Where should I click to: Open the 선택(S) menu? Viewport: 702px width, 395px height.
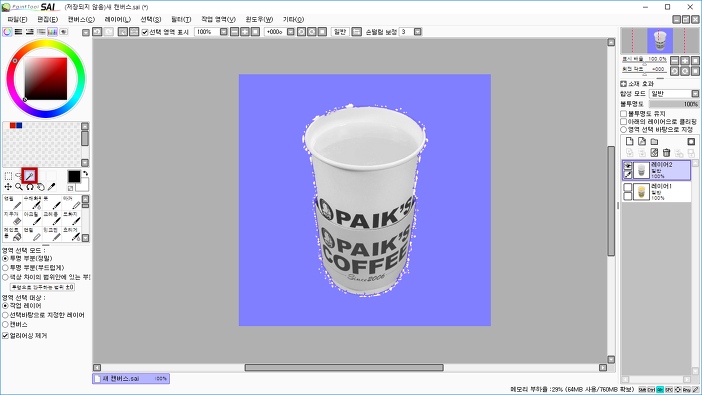click(x=150, y=19)
